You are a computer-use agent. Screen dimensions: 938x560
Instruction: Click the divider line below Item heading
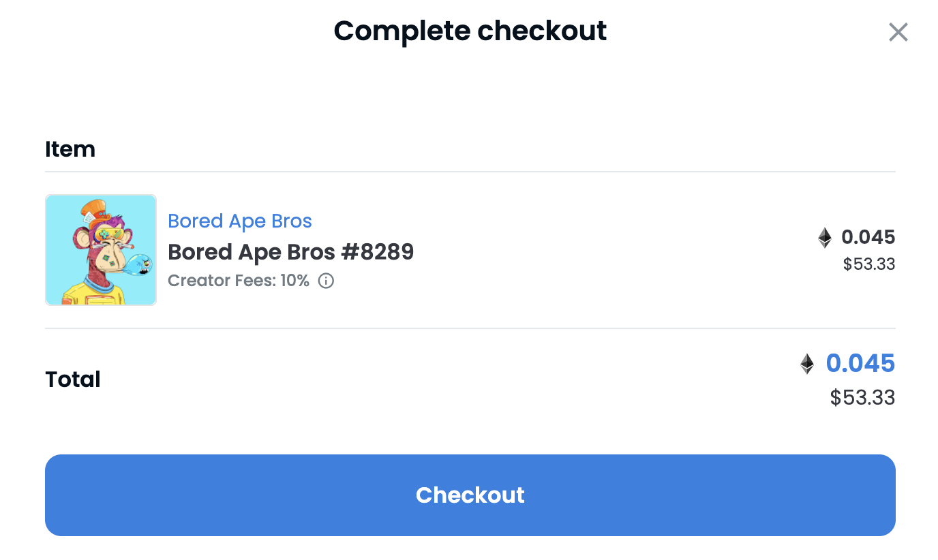click(470, 172)
